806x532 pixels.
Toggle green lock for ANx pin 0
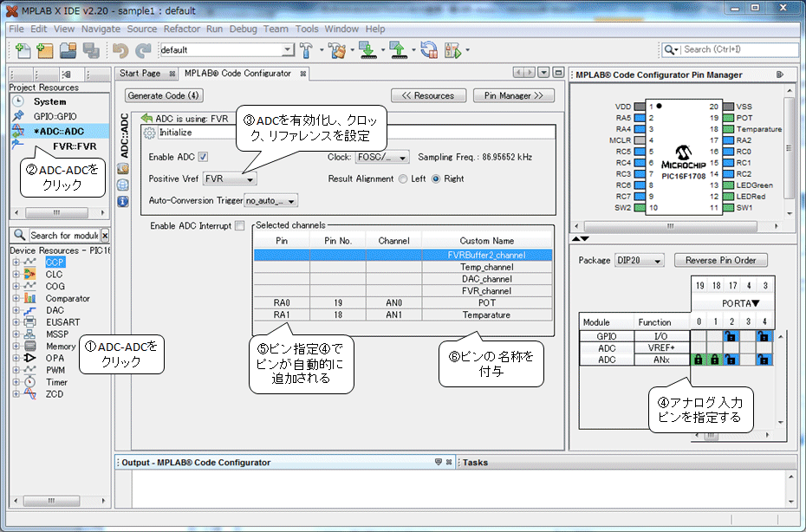click(x=698, y=360)
